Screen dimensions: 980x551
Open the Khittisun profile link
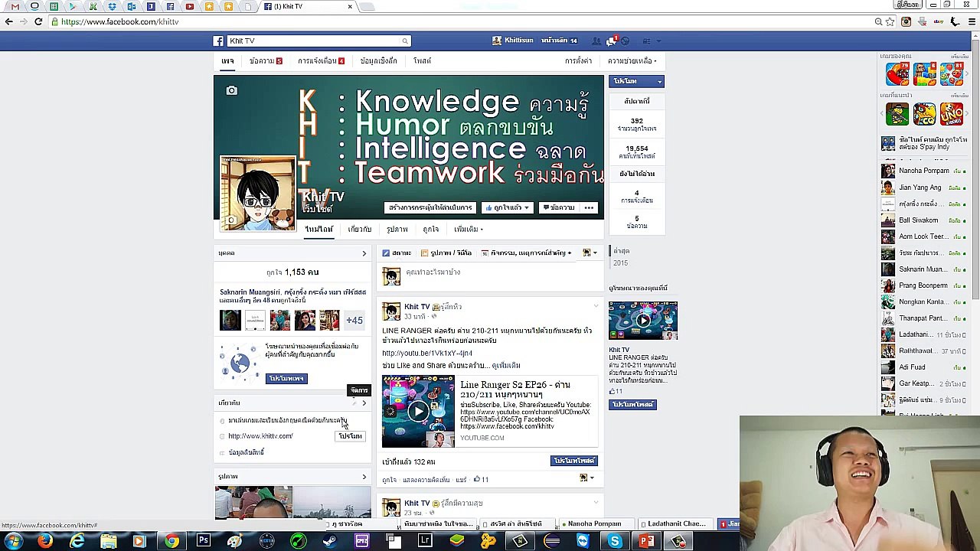(513, 41)
